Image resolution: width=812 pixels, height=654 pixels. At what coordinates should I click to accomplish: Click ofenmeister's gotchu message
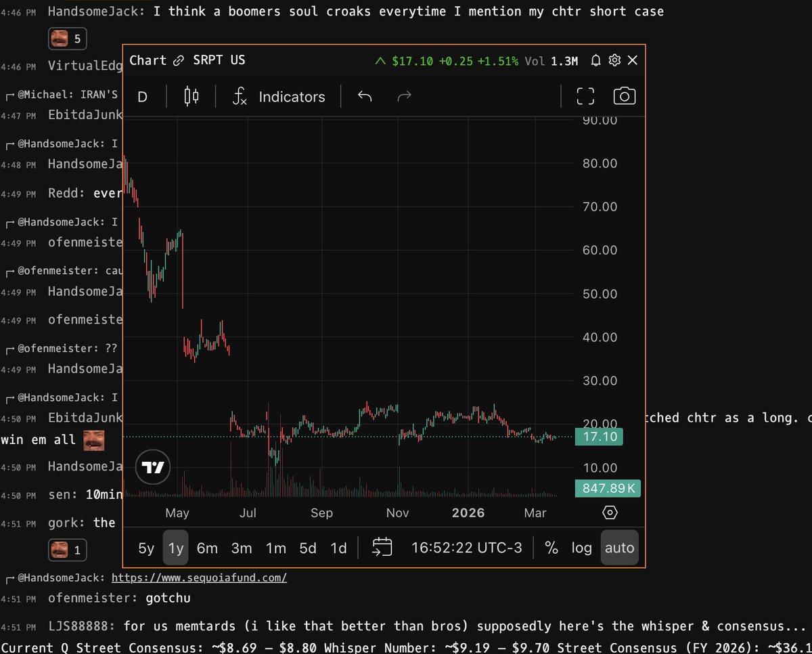168,598
